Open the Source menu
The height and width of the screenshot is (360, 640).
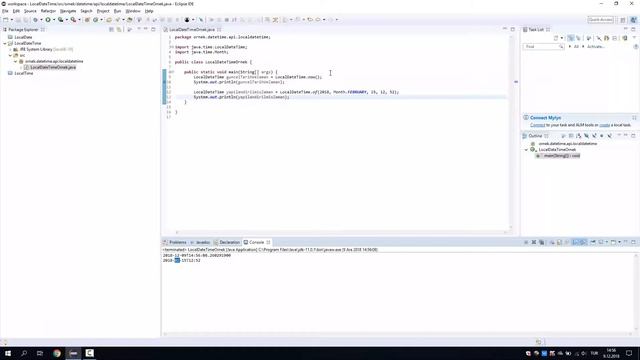pyautogui.click(x=30, y=11)
